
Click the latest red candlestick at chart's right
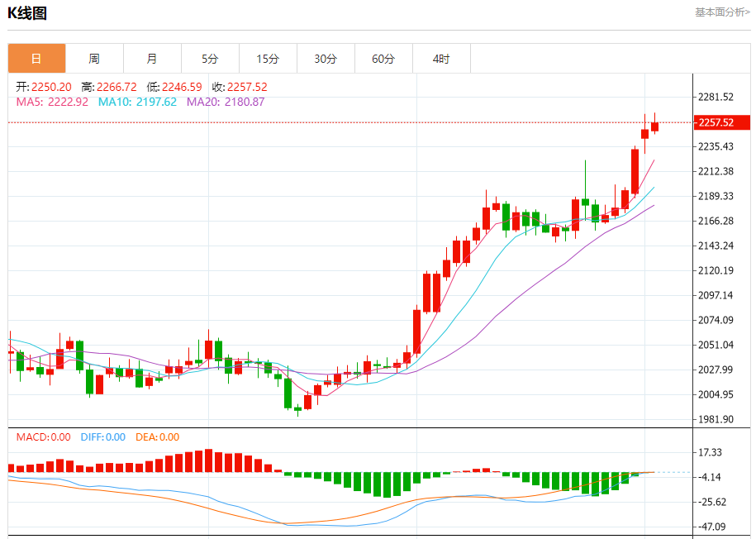tap(654, 126)
